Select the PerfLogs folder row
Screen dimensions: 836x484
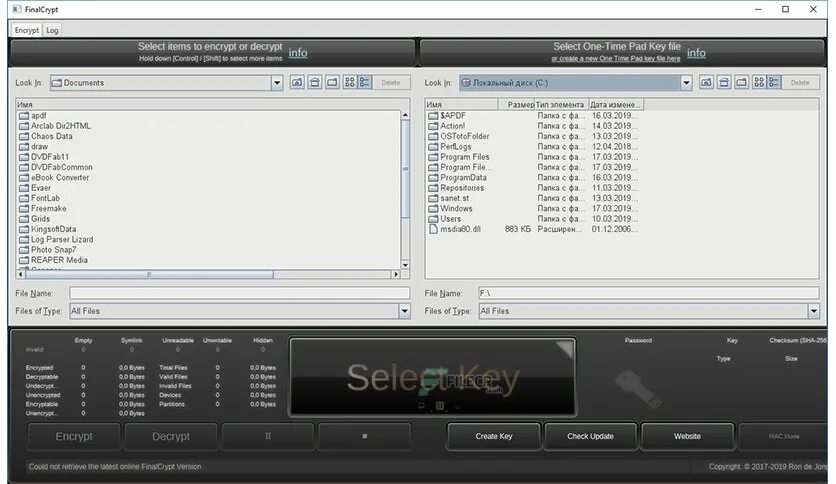click(533, 147)
